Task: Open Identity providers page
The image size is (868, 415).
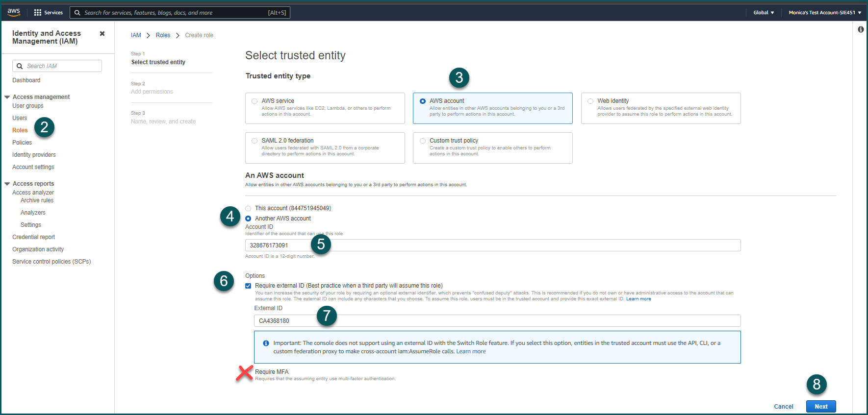Action: (34, 155)
